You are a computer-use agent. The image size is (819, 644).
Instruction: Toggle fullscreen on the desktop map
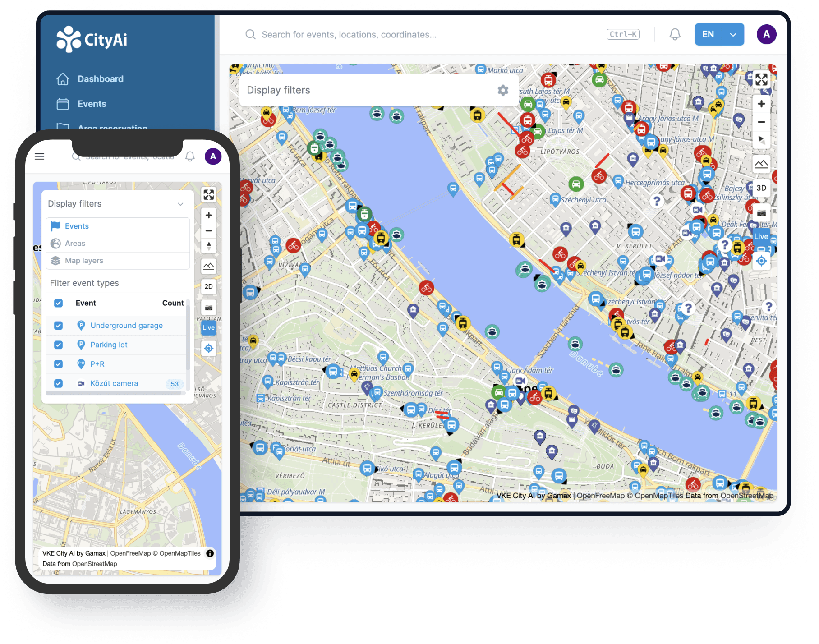[761, 80]
